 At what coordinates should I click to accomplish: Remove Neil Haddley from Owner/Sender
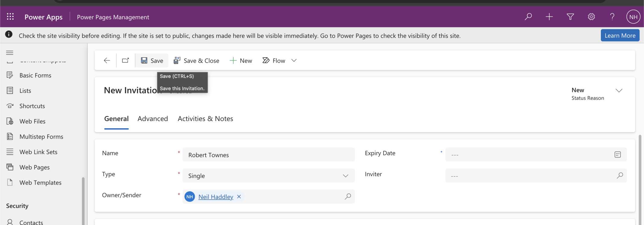pyautogui.click(x=239, y=197)
